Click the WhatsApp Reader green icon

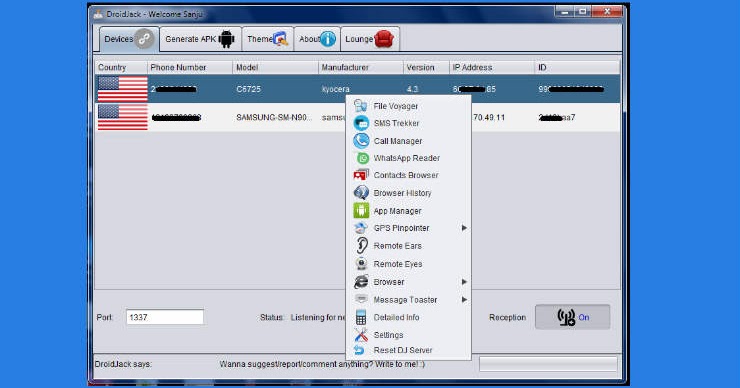coord(362,158)
